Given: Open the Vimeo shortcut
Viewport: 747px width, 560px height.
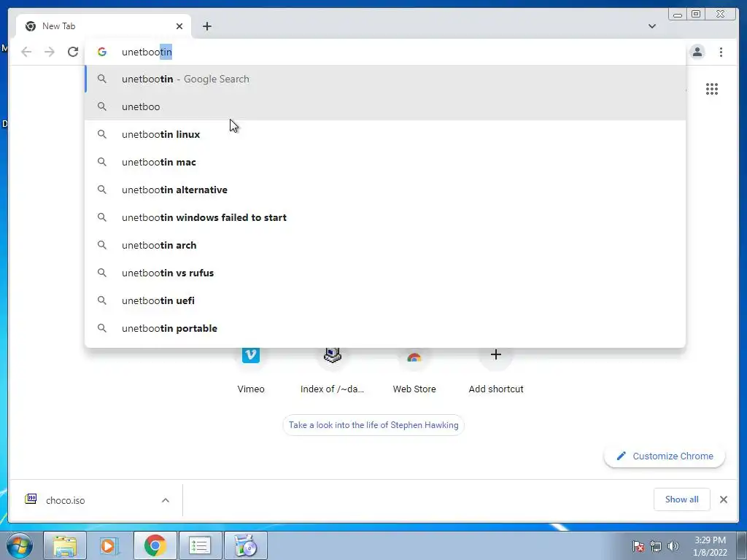Looking at the screenshot, I should [x=251, y=370].
